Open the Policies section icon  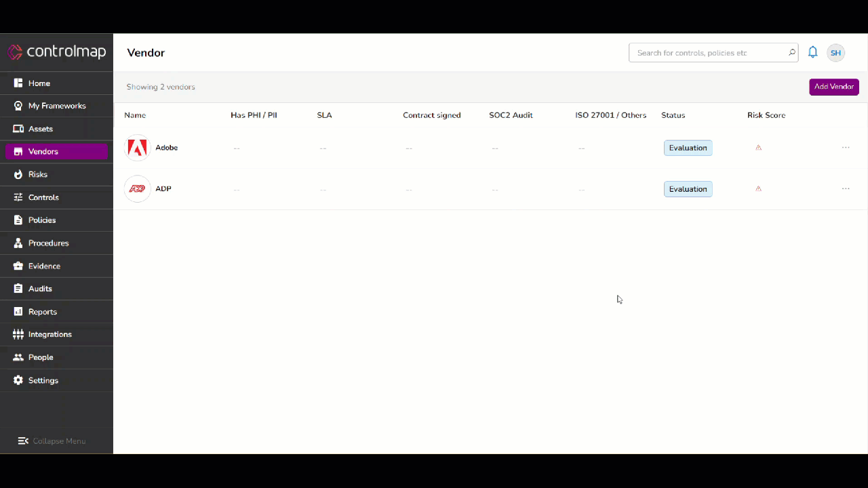18,220
